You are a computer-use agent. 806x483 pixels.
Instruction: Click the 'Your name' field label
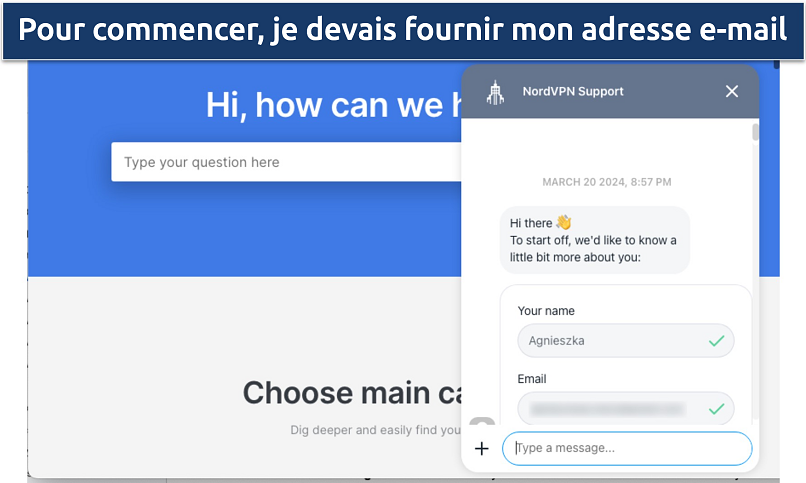(x=546, y=311)
